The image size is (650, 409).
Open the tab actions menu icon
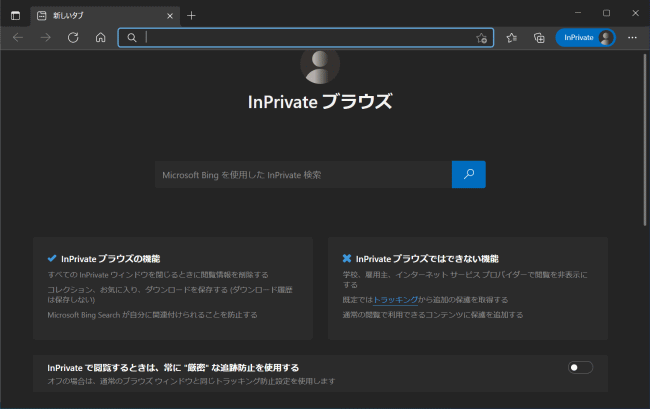click(15, 16)
